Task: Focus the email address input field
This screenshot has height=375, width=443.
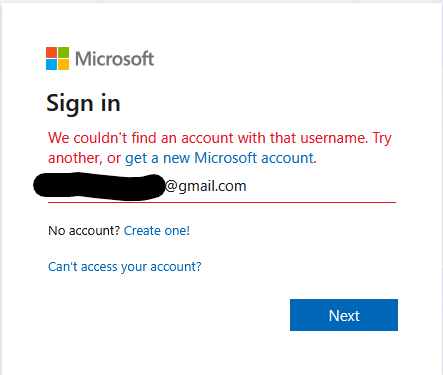Action: pos(222,186)
